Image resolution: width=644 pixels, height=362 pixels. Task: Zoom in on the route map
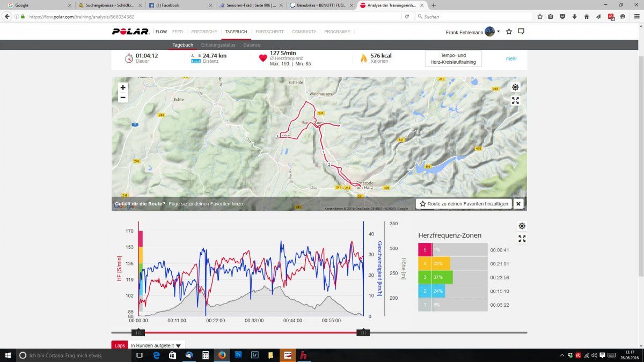click(123, 87)
